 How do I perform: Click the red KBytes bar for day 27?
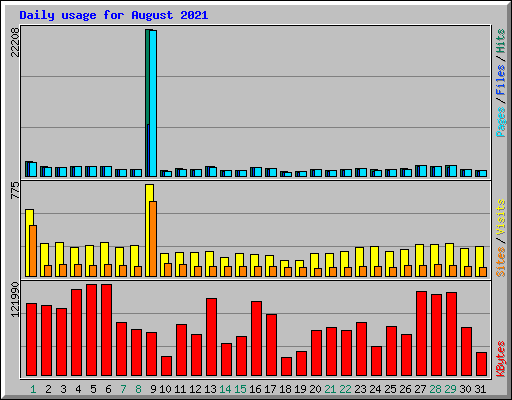pos(421,334)
